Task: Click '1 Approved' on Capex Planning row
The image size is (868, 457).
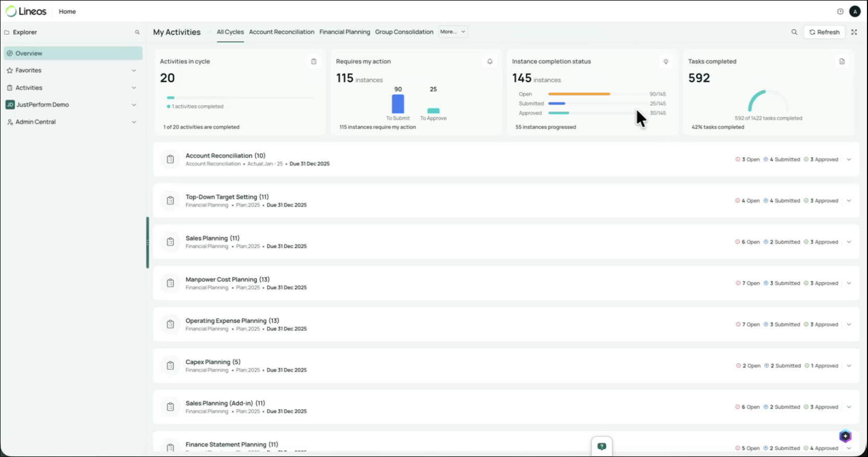Action: coord(822,366)
